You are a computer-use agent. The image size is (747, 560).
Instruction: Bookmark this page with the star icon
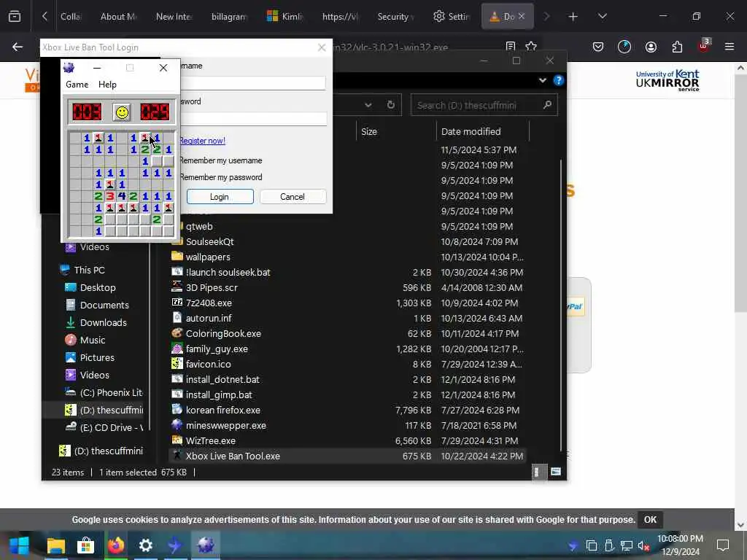coord(531,47)
